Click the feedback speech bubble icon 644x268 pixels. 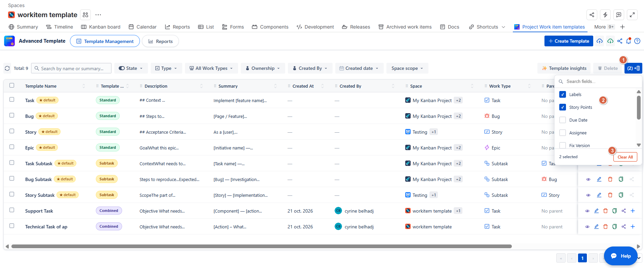click(x=619, y=15)
